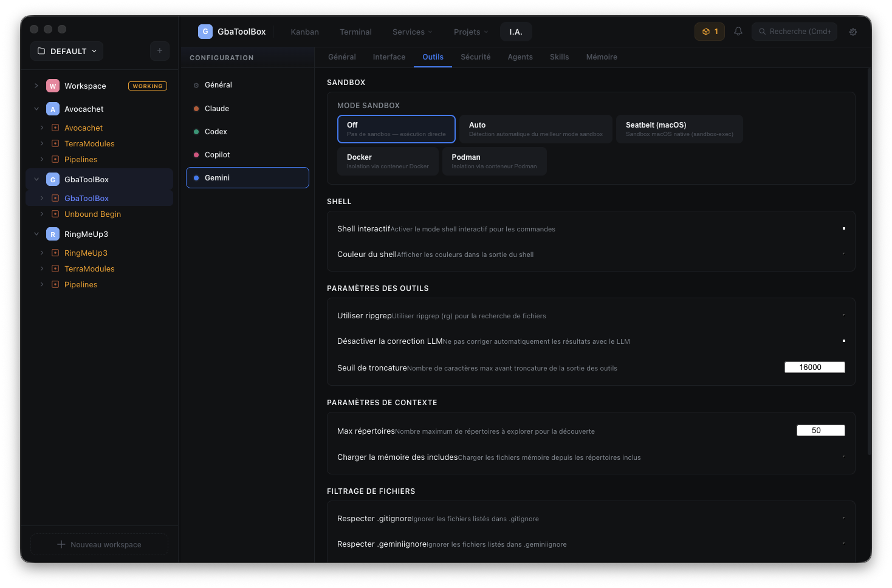Viewport: 892px width, 588px height.
Task: Select the Off sandbox mode
Action: (x=396, y=129)
